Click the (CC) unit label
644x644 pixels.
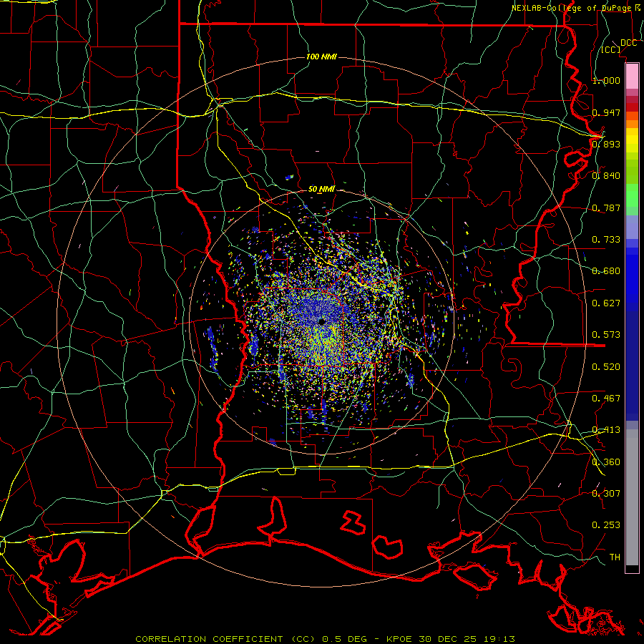click(611, 49)
